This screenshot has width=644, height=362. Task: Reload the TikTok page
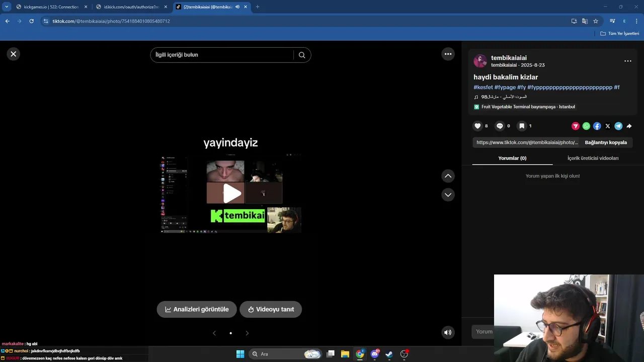point(31,21)
